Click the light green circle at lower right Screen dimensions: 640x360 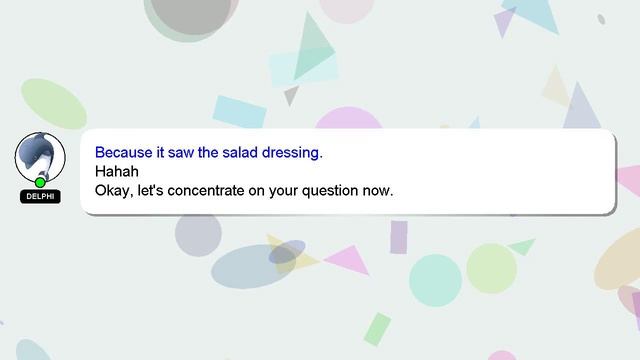pos(492,269)
